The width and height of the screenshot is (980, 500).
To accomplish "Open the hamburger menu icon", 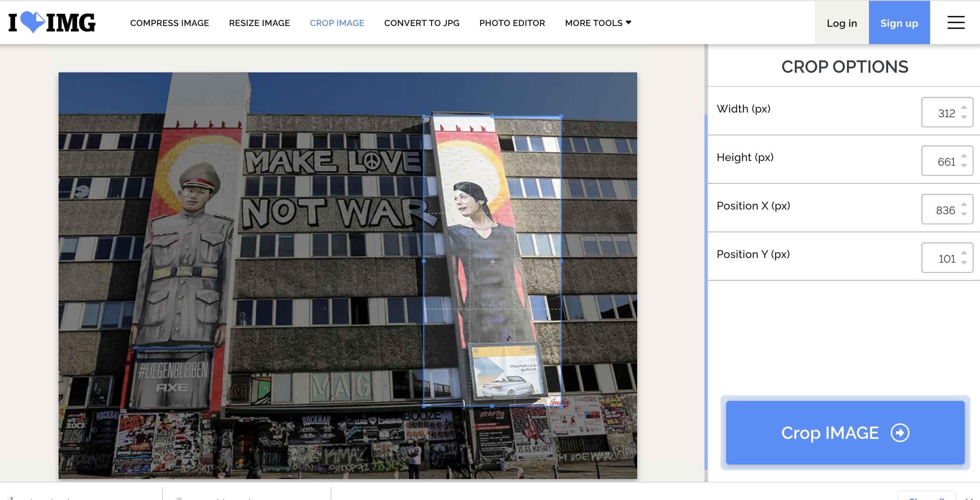I will 956,22.
